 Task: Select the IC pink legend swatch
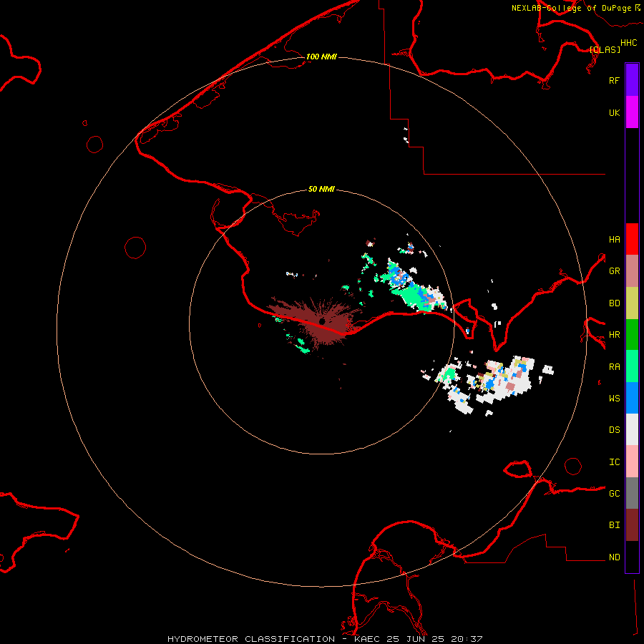pos(632,462)
